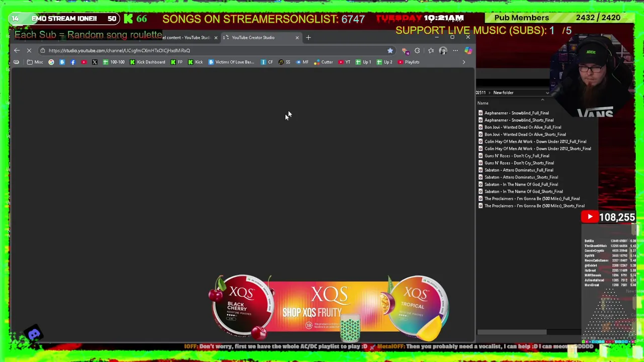Open the CF bookmark
Screen dimensions: 644x362
(x=267, y=62)
